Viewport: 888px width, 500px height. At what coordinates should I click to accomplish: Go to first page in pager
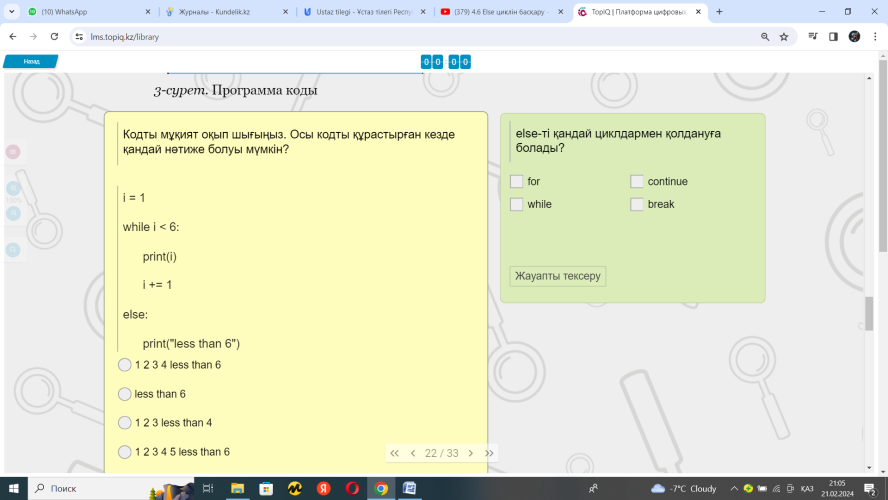(x=395, y=453)
